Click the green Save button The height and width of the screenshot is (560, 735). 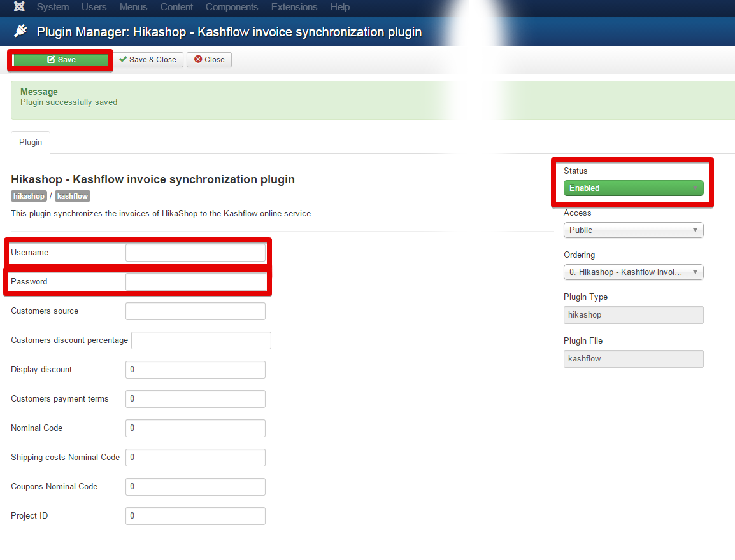61,60
